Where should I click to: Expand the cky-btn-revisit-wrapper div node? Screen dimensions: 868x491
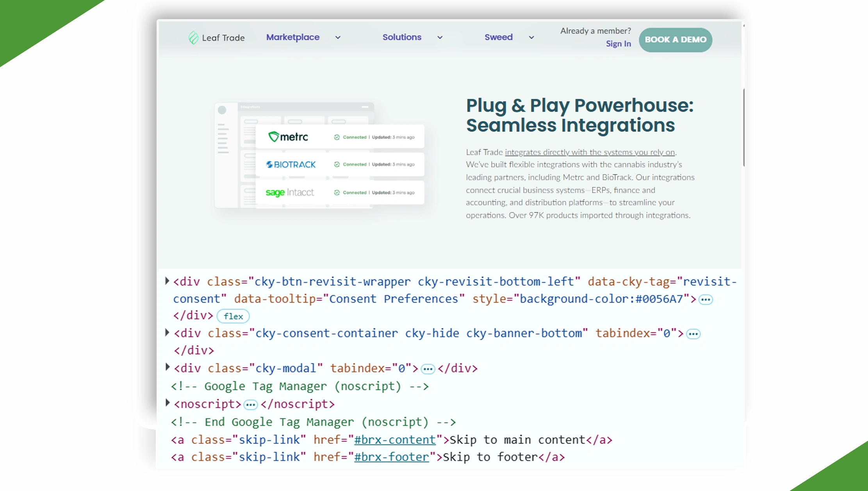tap(167, 281)
